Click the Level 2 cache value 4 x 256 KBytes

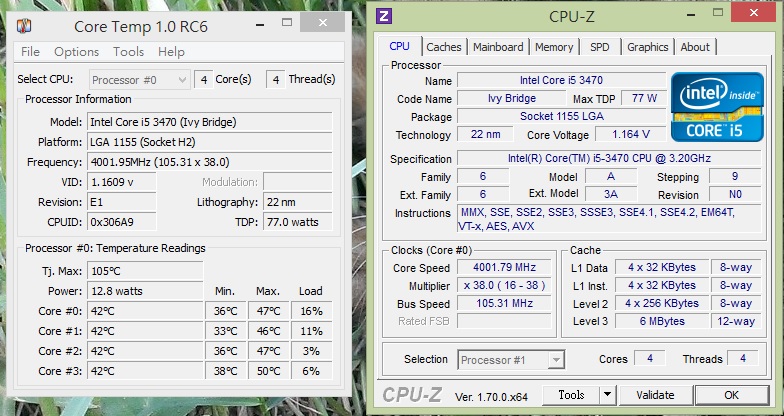point(662,303)
